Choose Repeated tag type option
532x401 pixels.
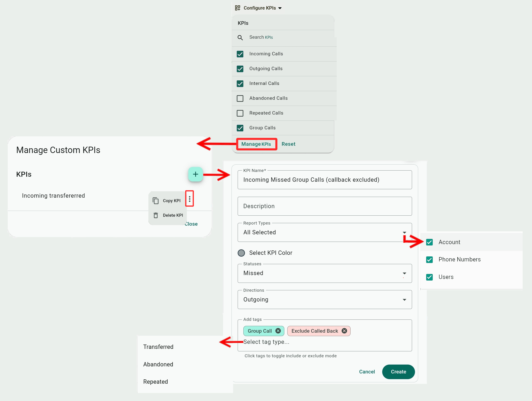pos(155,381)
